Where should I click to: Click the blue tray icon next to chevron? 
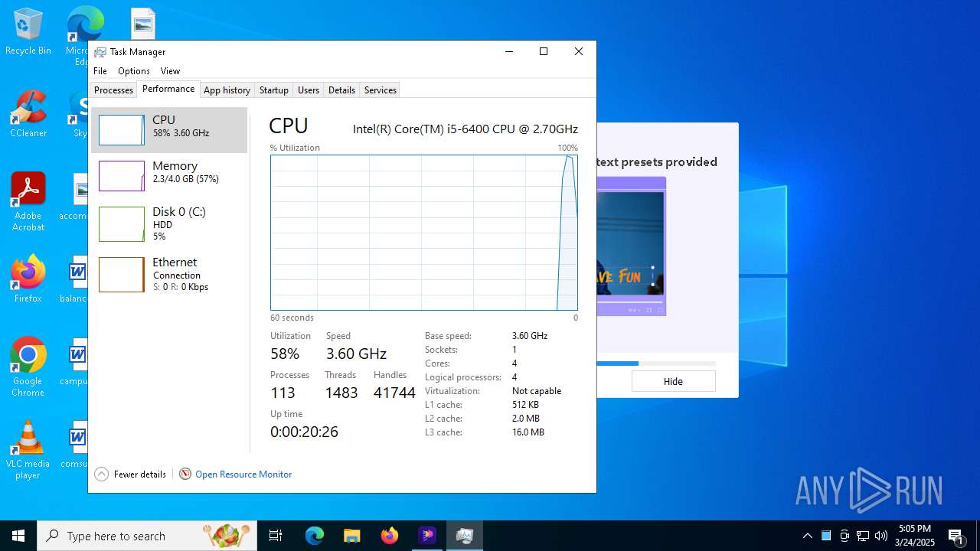click(826, 536)
